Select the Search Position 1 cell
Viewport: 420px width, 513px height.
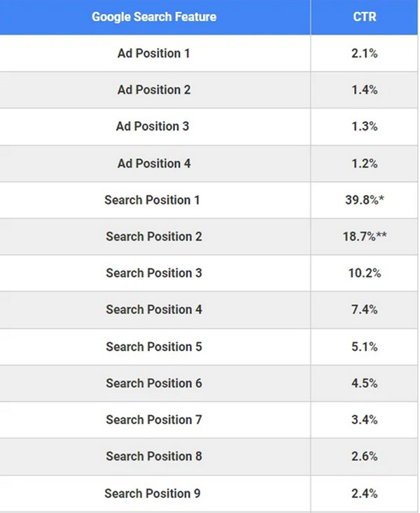pyautogui.click(x=153, y=200)
